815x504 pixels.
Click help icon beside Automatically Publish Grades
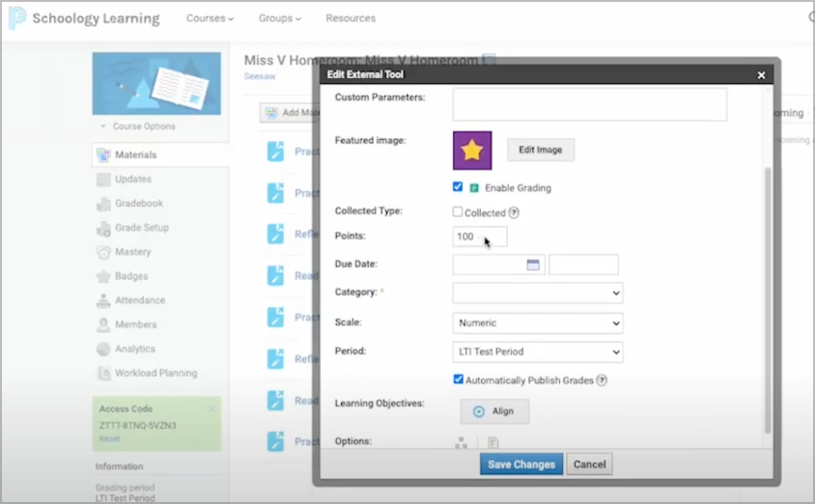coord(602,380)
